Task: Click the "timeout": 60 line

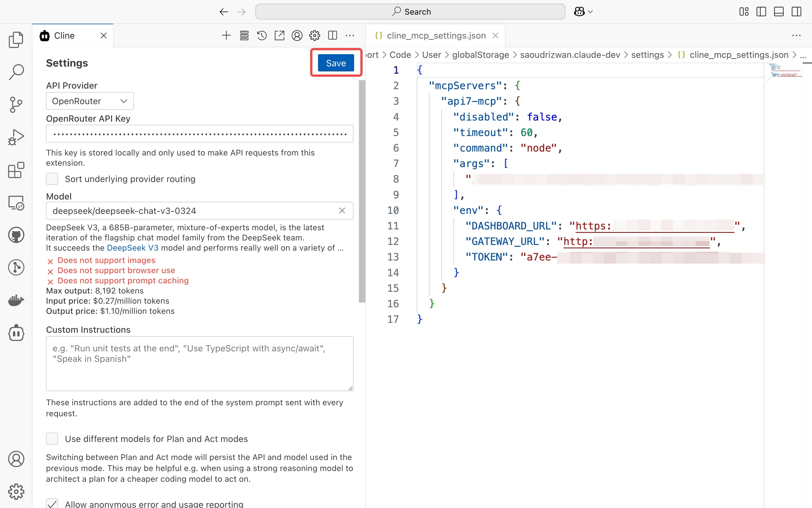Action: (x=495, y=133)
